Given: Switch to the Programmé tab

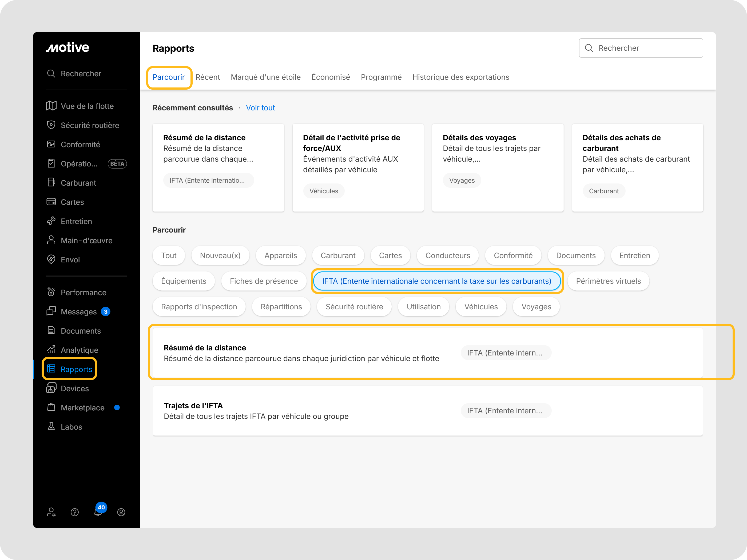Looking at the screenshot, I should (x=381, y=77).
